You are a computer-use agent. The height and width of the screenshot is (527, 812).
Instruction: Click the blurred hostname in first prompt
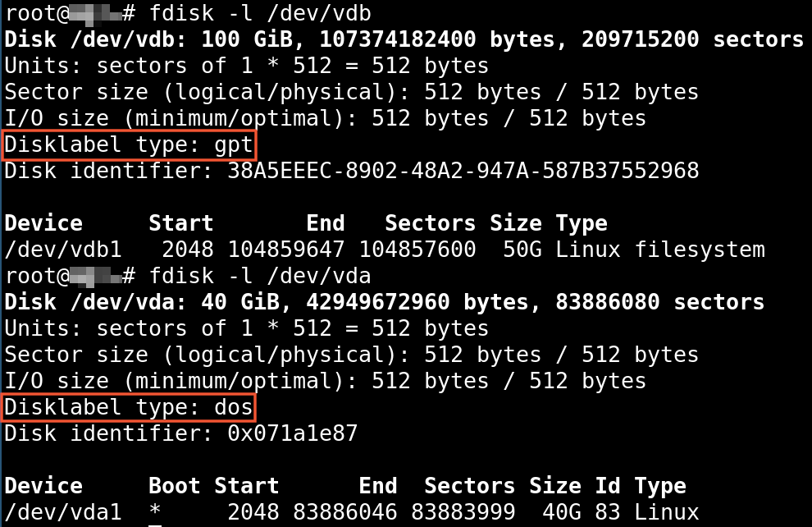click(95, 14)
